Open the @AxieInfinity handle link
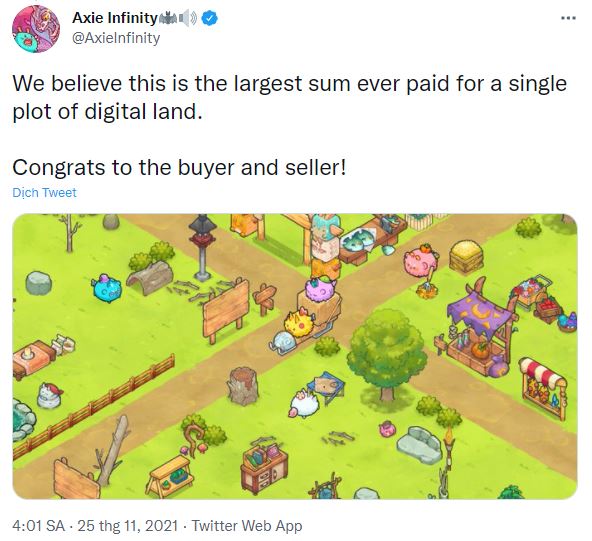The height and width of the screenshot is (541, 592). coord(116,38)
